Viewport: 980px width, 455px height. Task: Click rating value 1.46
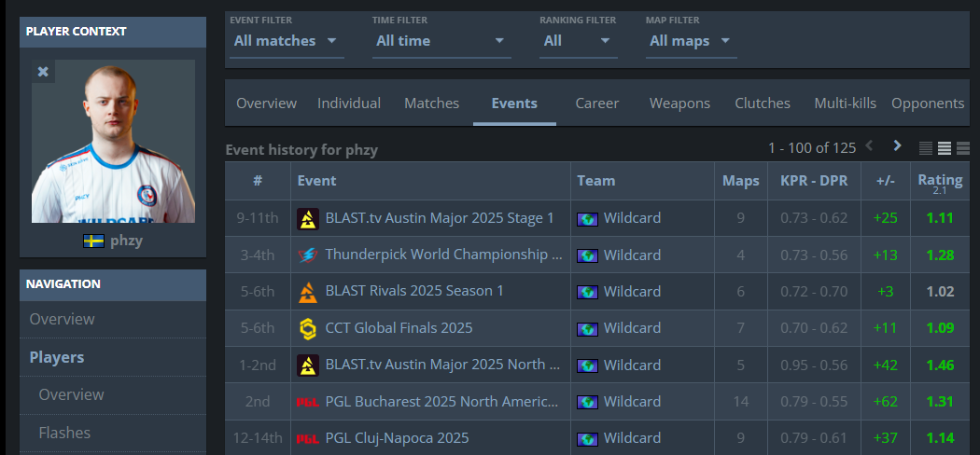[940, 365]
